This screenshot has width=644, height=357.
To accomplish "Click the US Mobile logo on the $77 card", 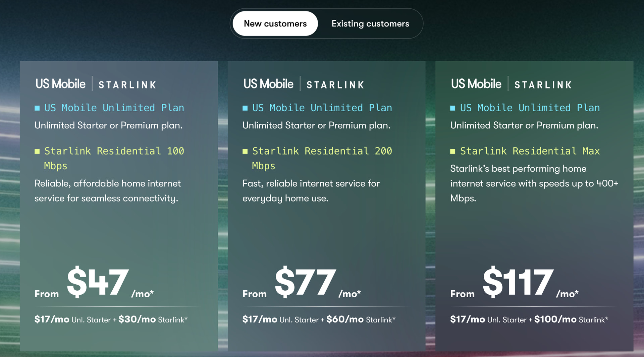I will [x=268, y=84].
